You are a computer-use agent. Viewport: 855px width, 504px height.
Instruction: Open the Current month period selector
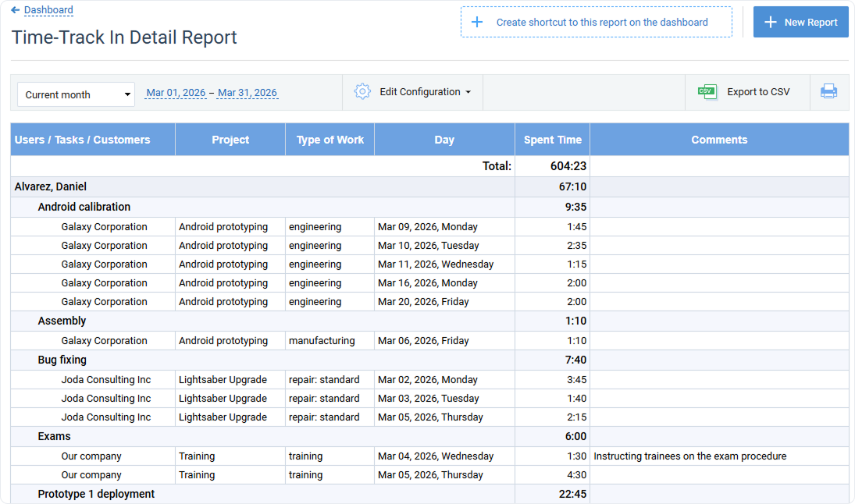(x=75, y=94)
